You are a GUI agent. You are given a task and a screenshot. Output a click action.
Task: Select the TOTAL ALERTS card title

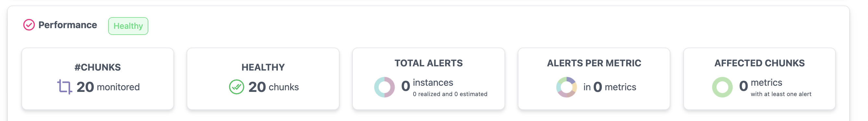[x=428, y=63]
